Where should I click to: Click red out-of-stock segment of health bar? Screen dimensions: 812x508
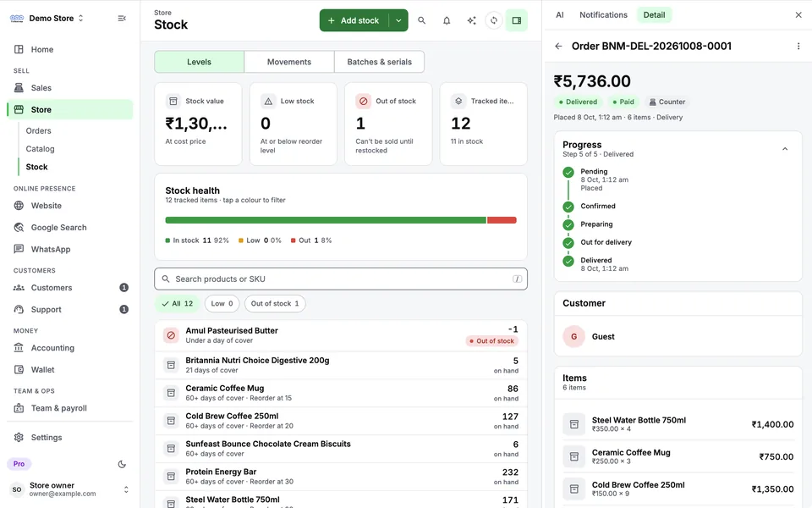click(502, 220)
